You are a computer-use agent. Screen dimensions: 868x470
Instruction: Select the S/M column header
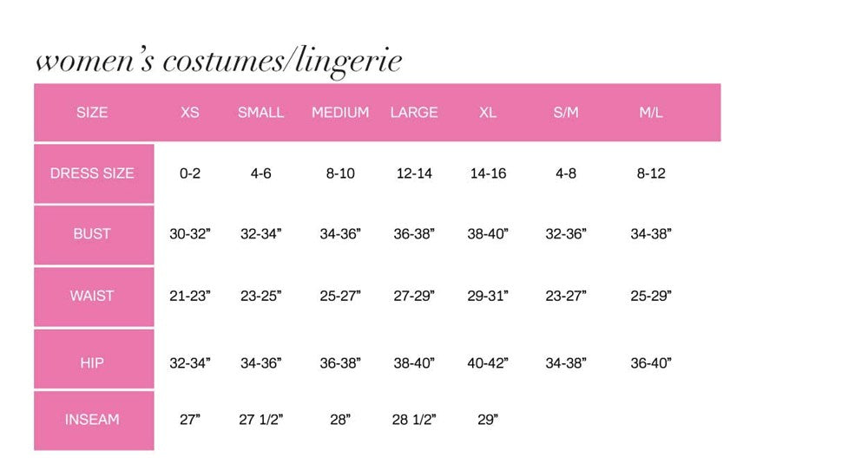click(565, 113)
